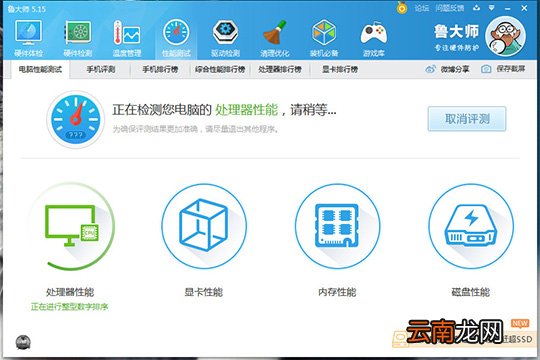Click the 显卡性能 graphics cube icon

click(x=204, y=226)
